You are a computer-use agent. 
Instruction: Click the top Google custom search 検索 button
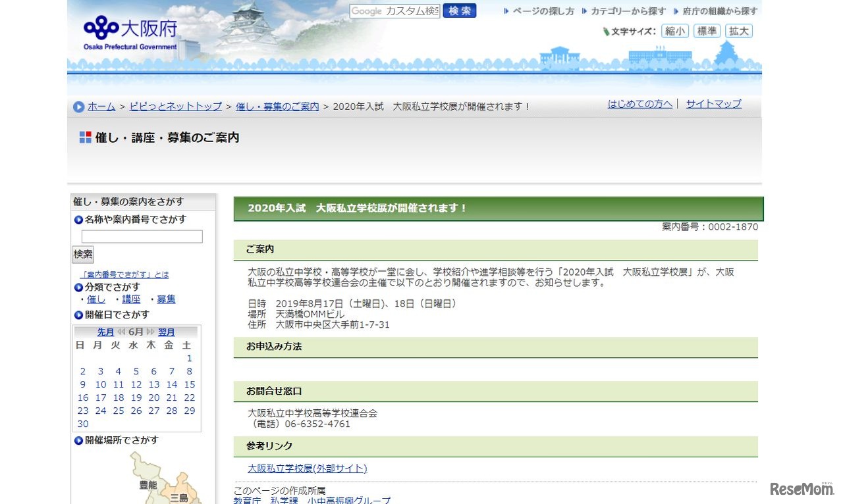click(459, 11)
